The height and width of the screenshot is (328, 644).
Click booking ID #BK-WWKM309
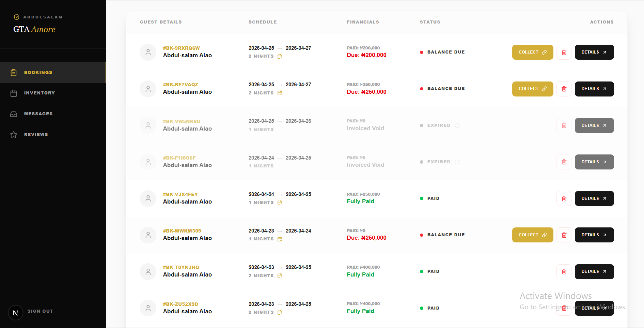pos(182,231)
